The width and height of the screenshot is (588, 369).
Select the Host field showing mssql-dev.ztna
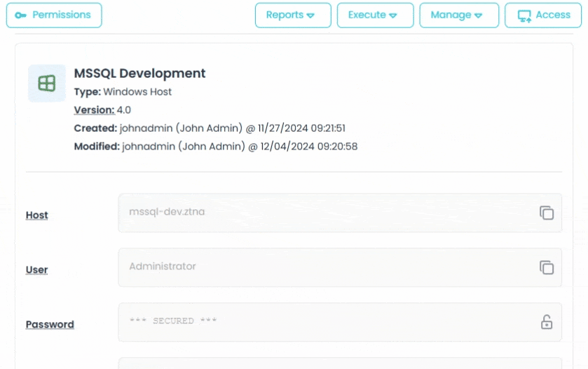coord(322,213)
